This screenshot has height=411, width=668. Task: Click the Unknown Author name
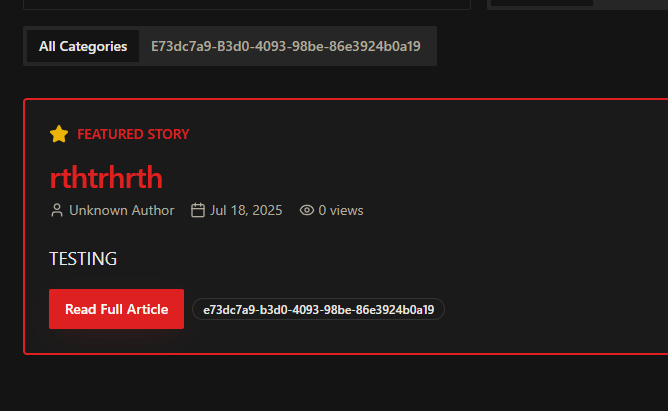[x=121, y=210]
